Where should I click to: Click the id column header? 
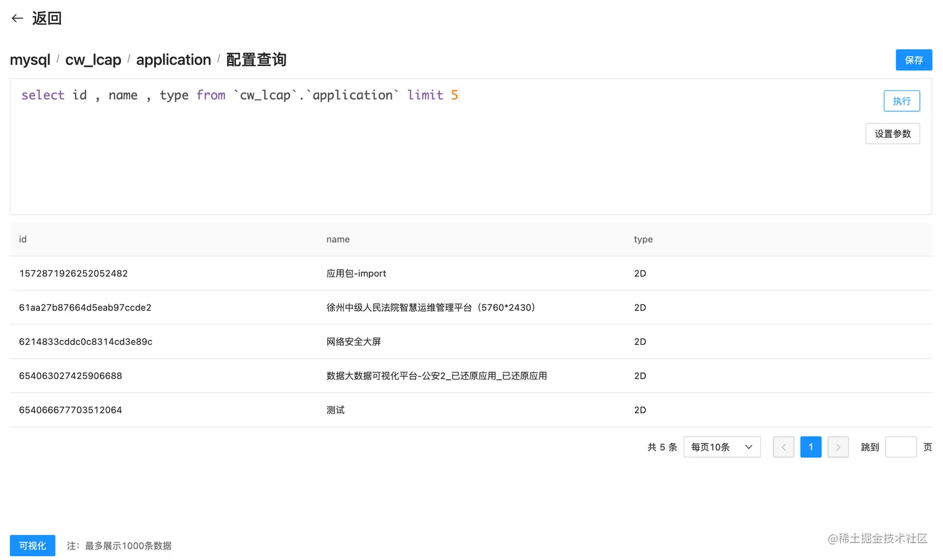click(x=23, y=239)
